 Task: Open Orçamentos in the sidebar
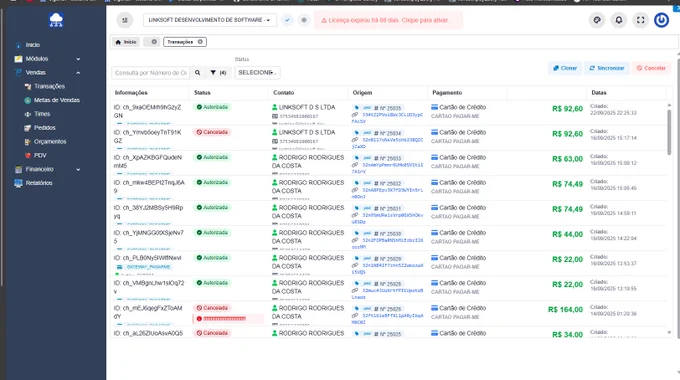tap(50, 142)
